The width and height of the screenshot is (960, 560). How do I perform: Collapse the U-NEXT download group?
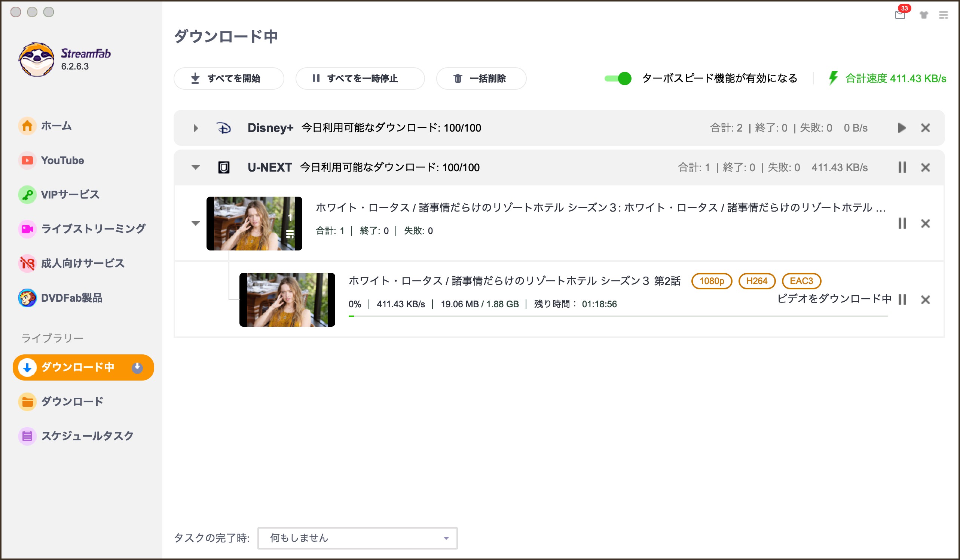coord(195,167)
